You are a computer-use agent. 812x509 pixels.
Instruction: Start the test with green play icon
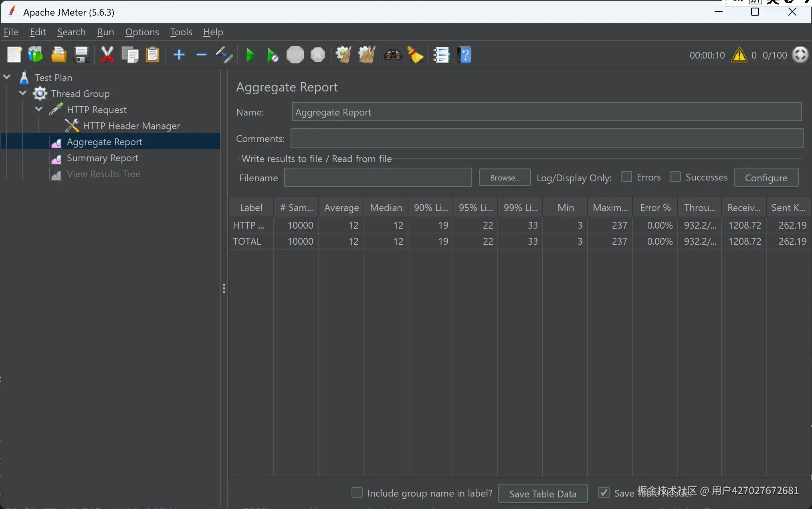tap(250, 55)
